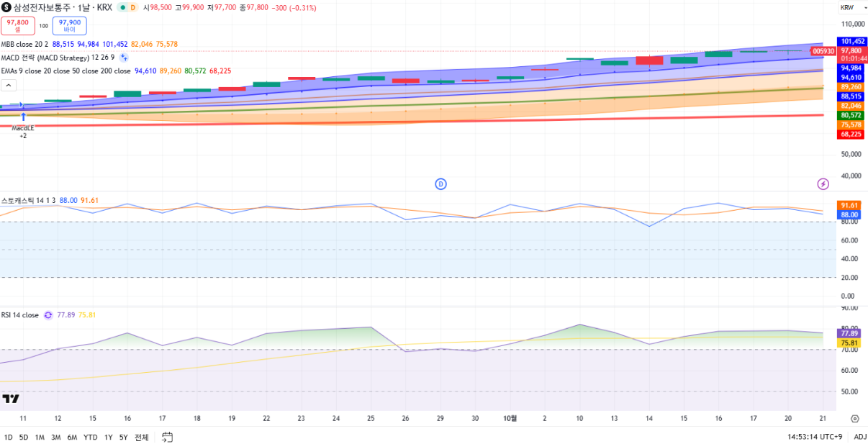
Task: Select the MACD 전략 strategy legend
Action: tap(58, 58)
